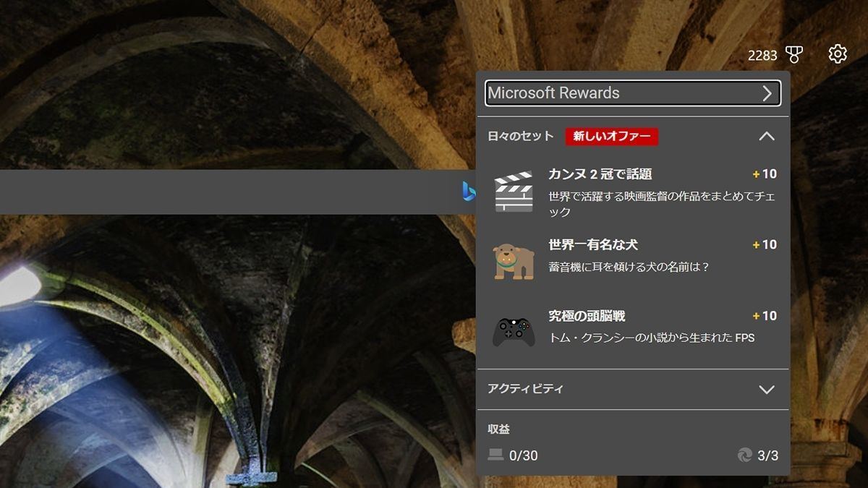Image resolution: width=868 pixels, height=488 pixels.
Task: Click the 収益 label
Action: [x=499, y=429]
